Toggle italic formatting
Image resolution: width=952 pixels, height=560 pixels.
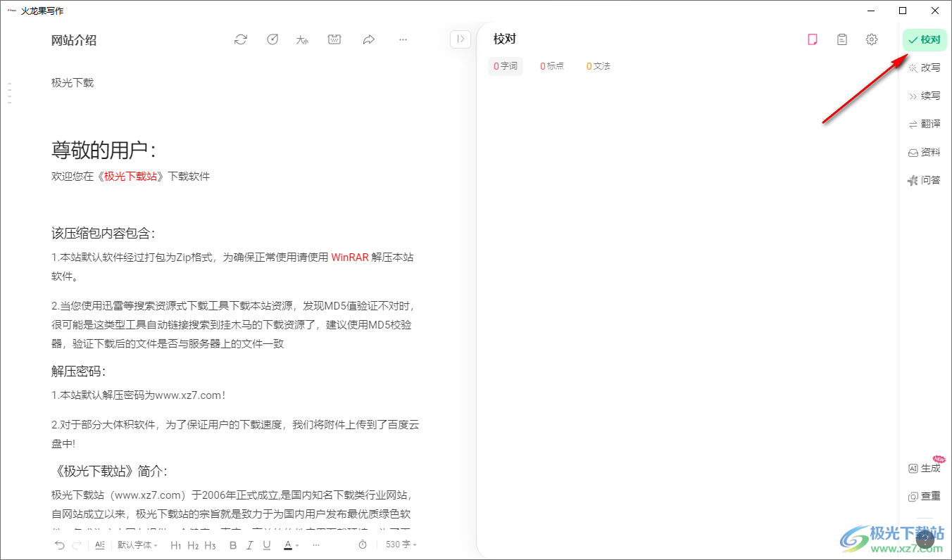250,545
